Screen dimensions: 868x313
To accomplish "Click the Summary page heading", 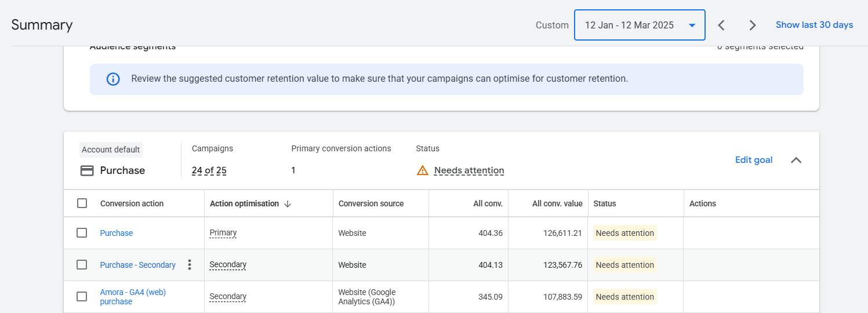I will click(x=42, y=25).
